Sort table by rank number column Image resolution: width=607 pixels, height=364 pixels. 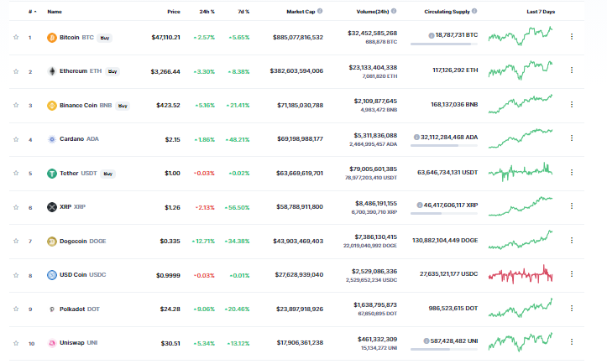click(x=33, y=12)
